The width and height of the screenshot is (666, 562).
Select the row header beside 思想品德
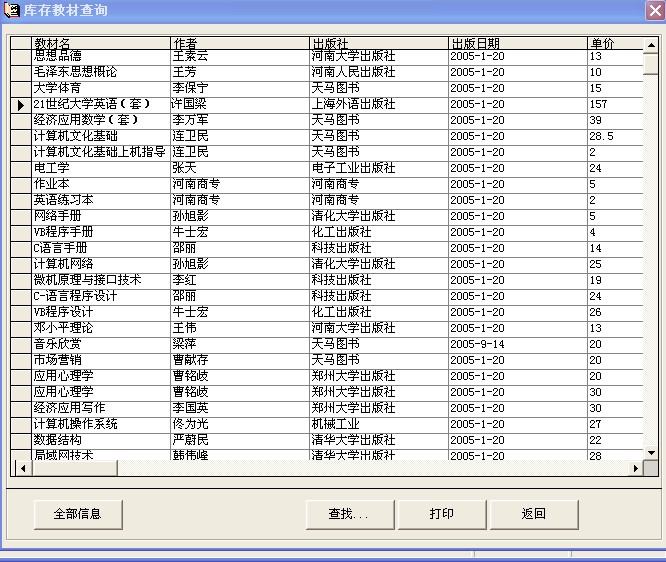tap(21, 56)
